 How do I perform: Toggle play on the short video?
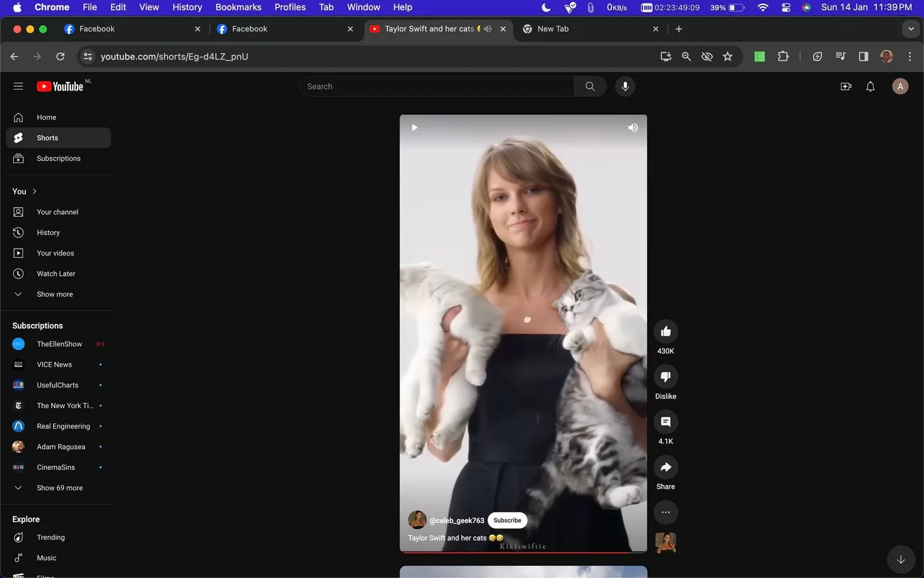tap(414, 128)
